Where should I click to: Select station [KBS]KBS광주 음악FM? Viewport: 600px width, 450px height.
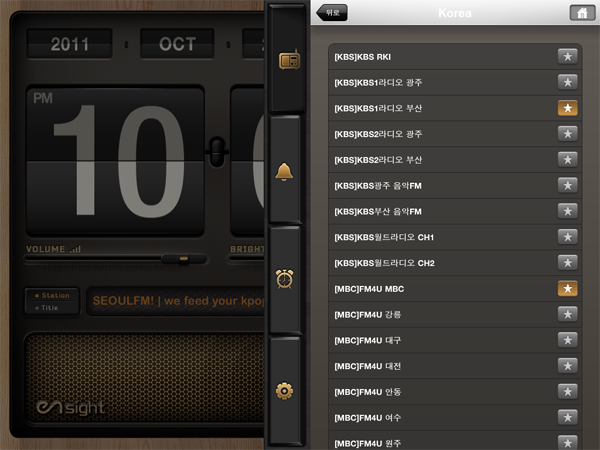455,186
